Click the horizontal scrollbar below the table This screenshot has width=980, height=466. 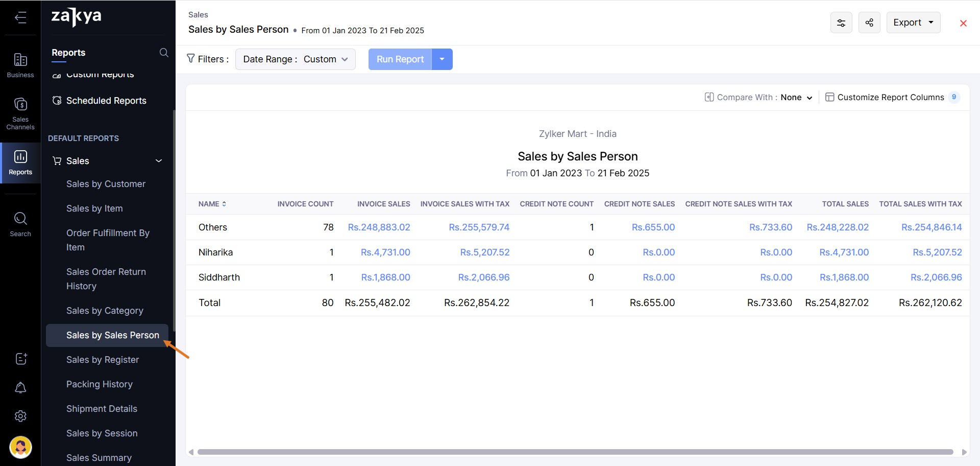(575, 452)
